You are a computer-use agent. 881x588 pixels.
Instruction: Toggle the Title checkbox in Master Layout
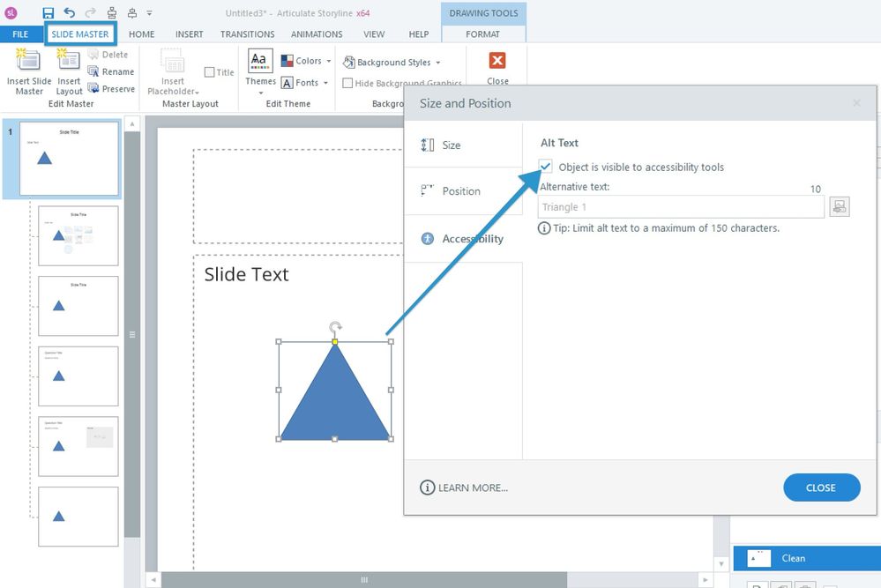pyautogui.click(x=209, y=72)
